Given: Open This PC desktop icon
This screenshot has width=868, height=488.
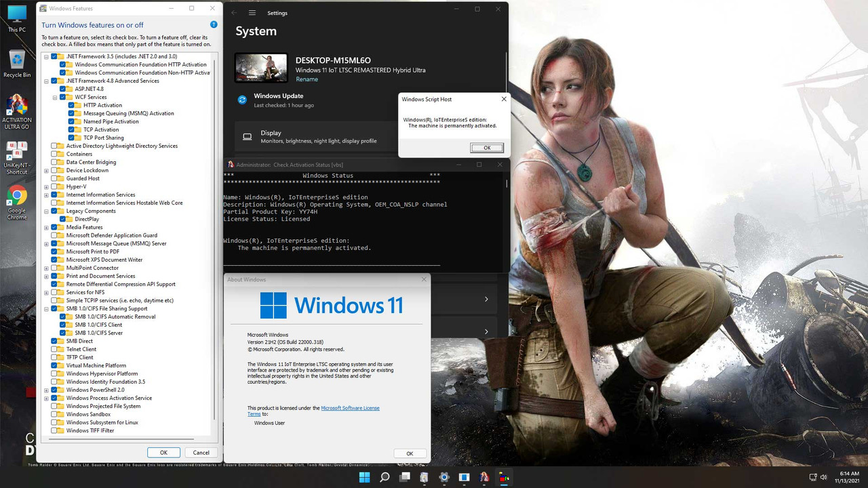Looking at the screenshot, I should click(x=17, y=19).
